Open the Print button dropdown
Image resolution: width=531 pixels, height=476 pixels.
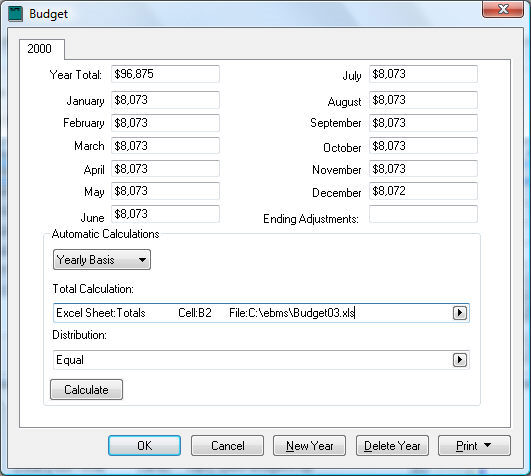(474, 446)
